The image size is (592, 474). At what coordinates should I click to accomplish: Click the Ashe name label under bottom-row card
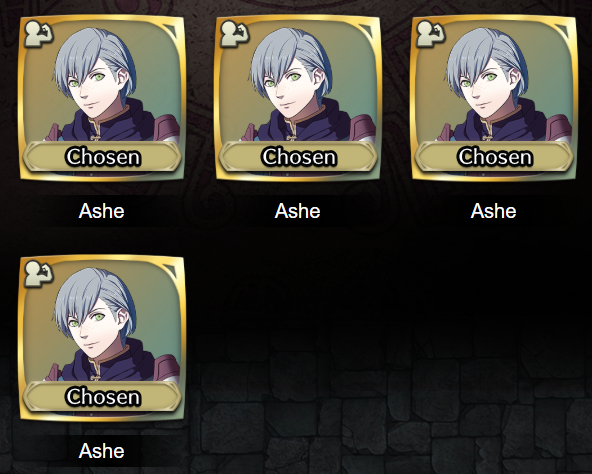(102, 451)
